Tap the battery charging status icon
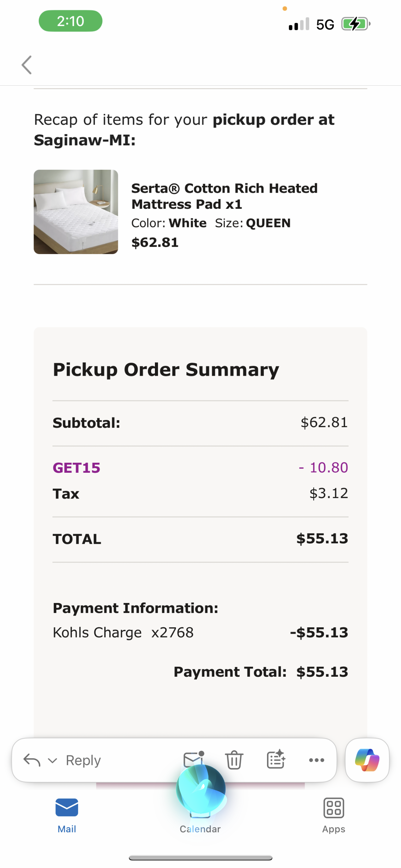Image resolution: width=401 pixels, height=868 pixels. tap(356, 24)
